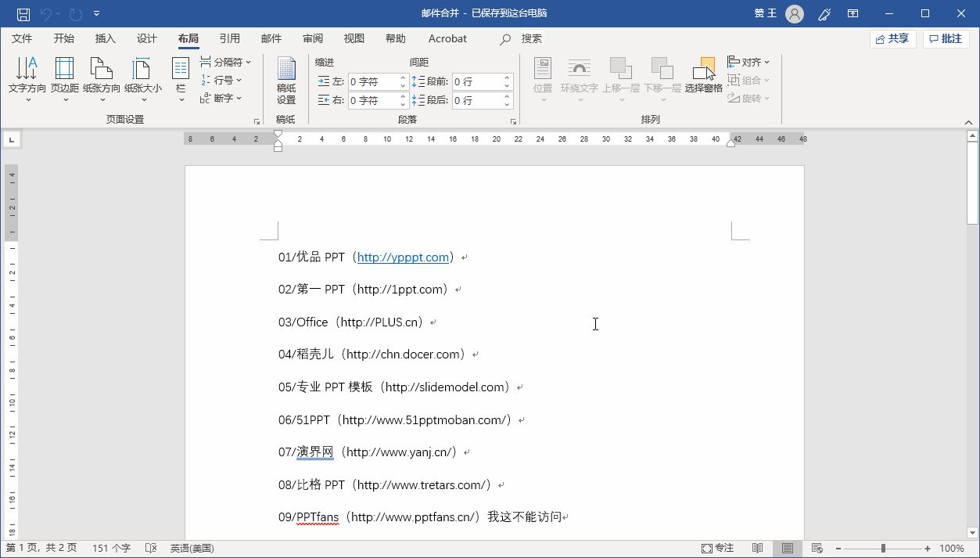Switch to the 邮件 ribbon tab
Image resolution: width=980 pixels, height=558 pixels.
coord(271,38)
